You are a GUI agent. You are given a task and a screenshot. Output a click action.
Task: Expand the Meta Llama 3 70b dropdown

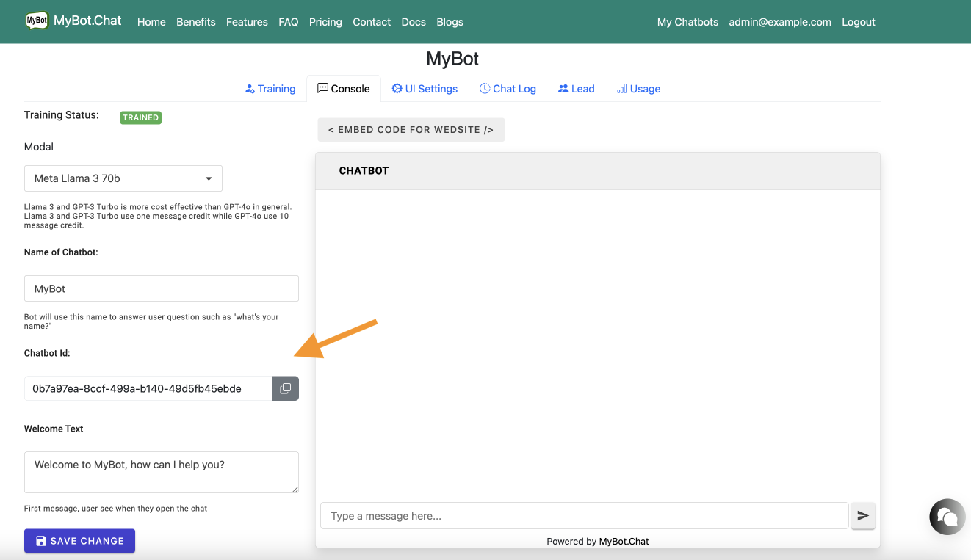[123, 178]
